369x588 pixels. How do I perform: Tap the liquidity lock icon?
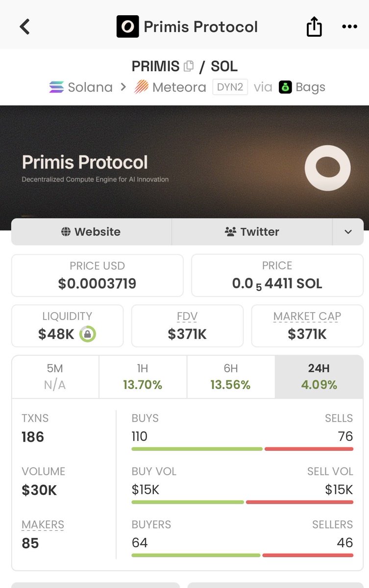(x=88, y=335)
